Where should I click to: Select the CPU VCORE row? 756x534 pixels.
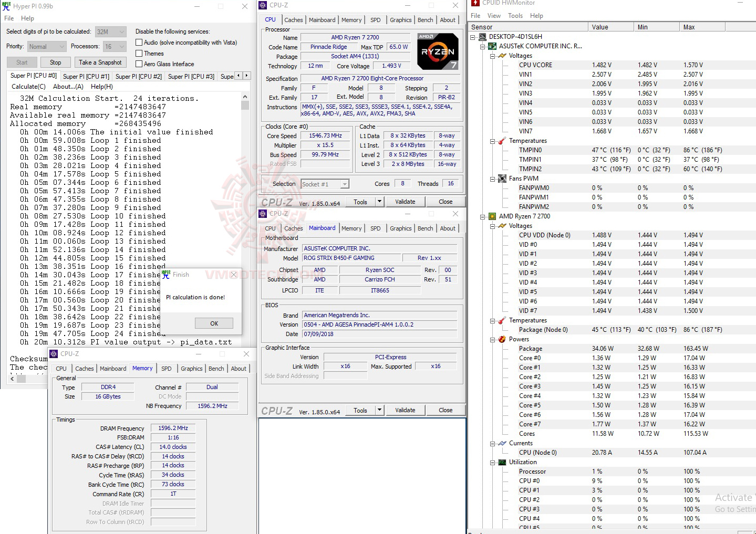coord(612,65)
